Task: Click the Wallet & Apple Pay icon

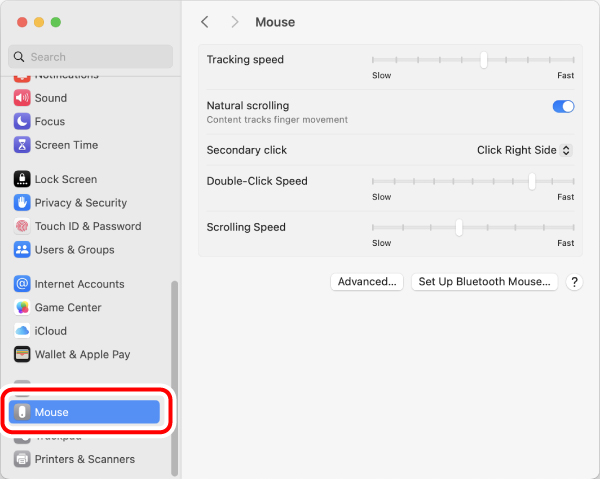Action: 22,354
